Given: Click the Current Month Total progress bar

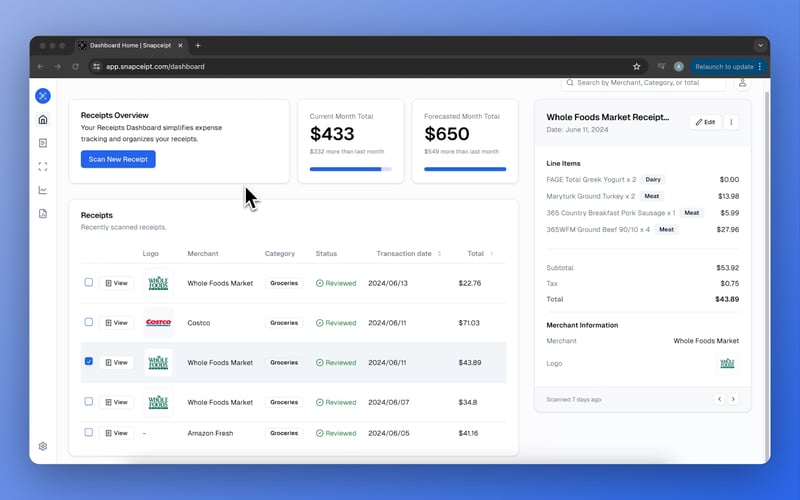Looking at the screenshot, I should point(351,169).
